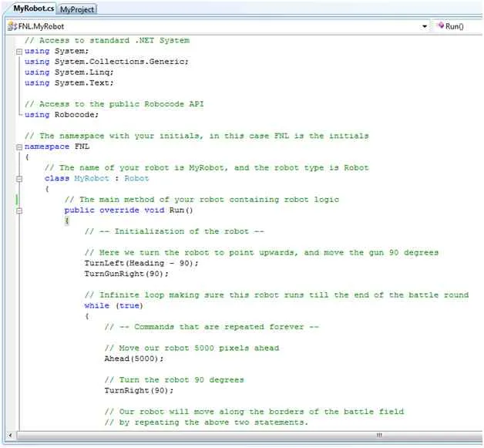The image size is (484, 448).
Task: Click on 'using System.Collections.Generic;' line
Action: [x=106, y=62]
